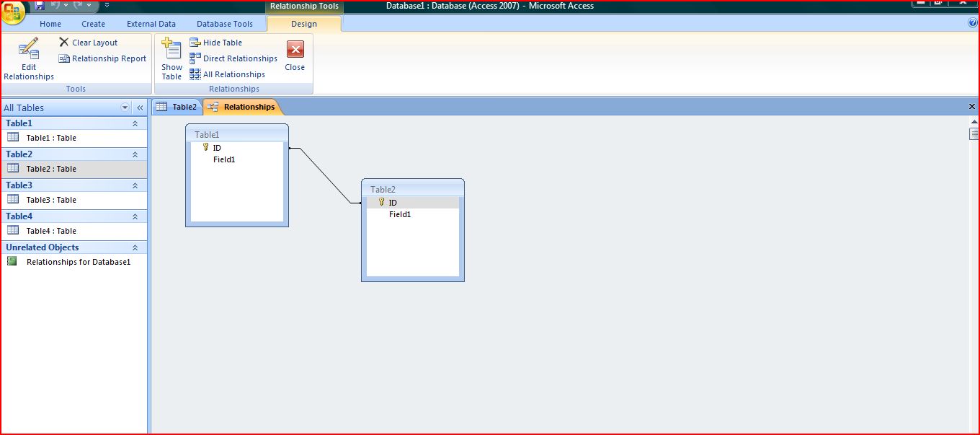Generate a Relationship Report

(102, 58)
